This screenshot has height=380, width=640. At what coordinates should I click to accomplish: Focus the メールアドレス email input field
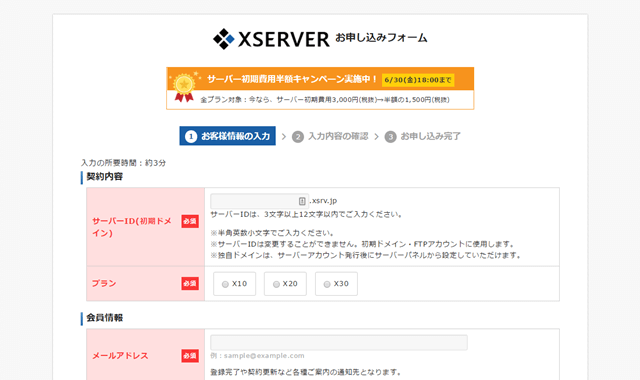click(339, 342)
